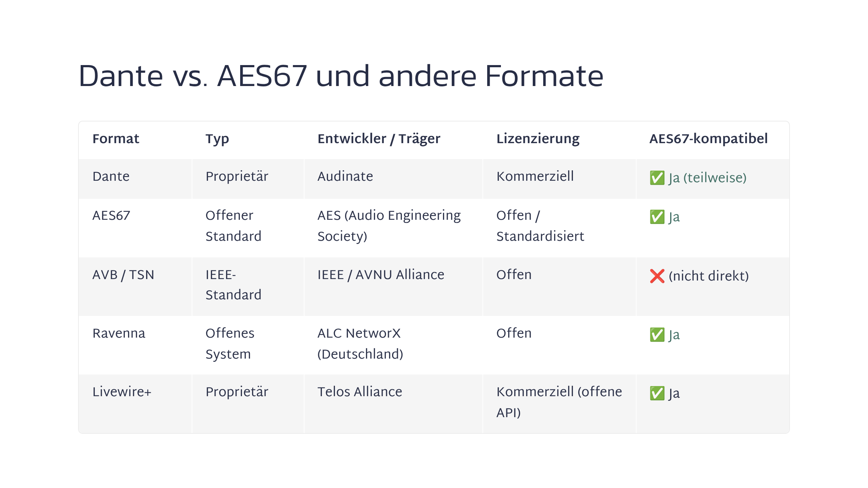Image resolution: width=868 pixels, height=488 pixels.
Task: Click the "AES67-kompatibel" column header
Action: (708, 139)
